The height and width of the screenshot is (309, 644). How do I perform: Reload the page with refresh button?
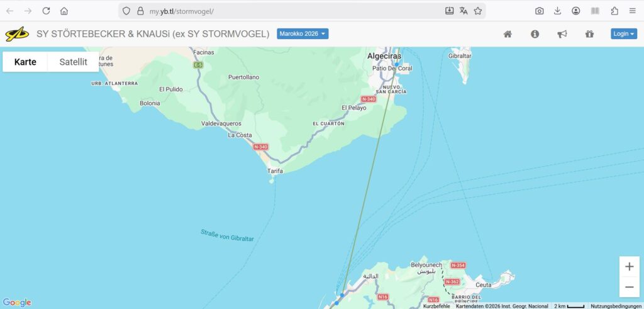coord(46,11)
